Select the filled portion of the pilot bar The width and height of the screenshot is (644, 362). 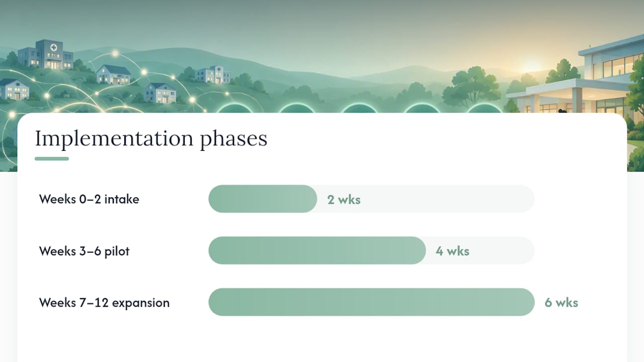(317, 250)
